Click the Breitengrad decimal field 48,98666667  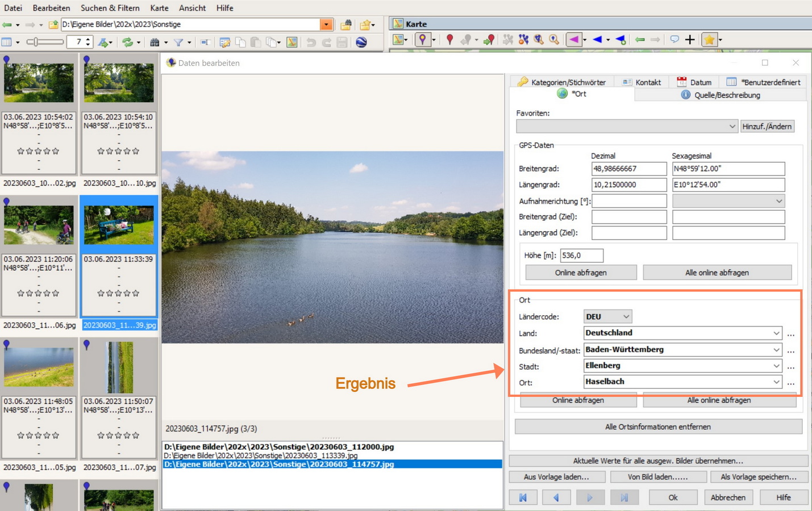point(628,169)
